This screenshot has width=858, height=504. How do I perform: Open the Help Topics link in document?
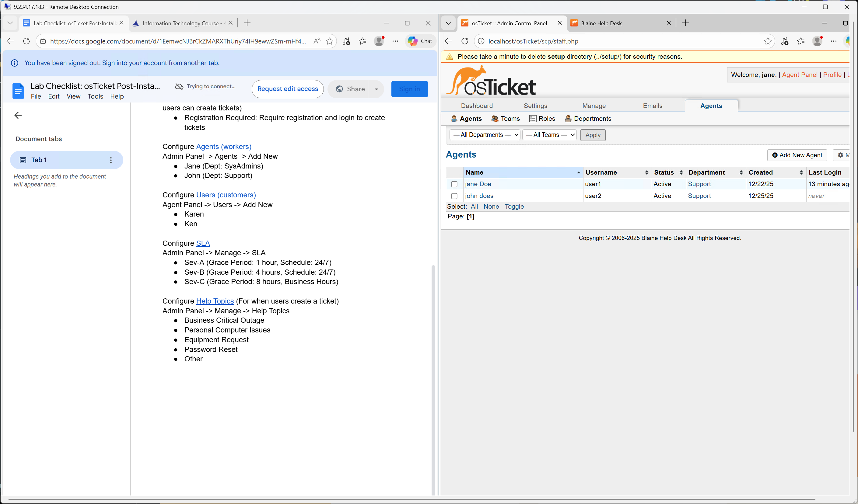(215, 301)
